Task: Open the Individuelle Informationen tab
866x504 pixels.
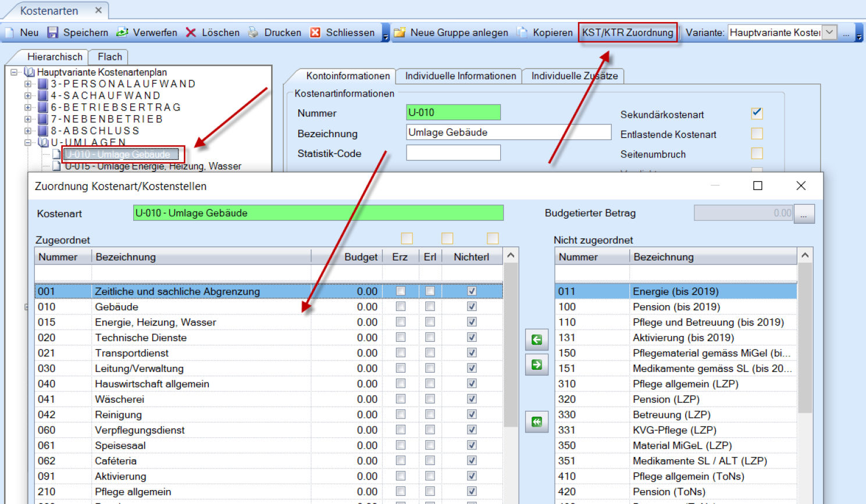Action: [460, 76]
